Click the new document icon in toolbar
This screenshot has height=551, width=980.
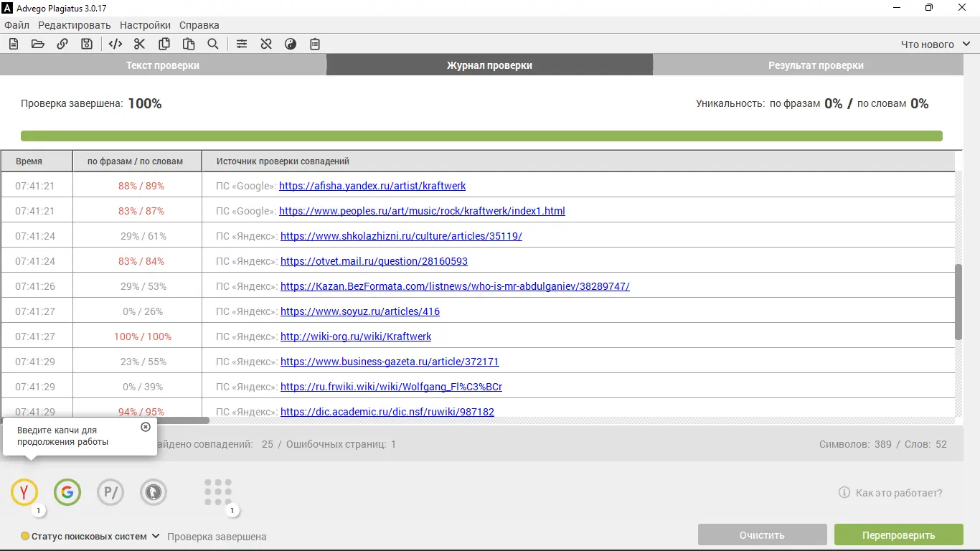click(14, 44)
